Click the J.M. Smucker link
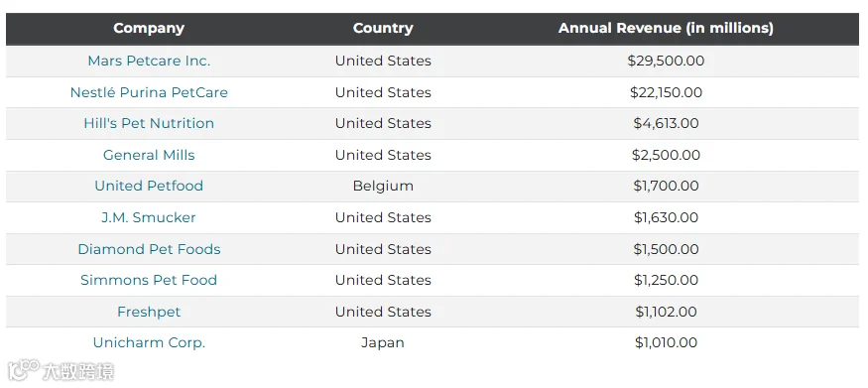The width and height of the screenshot is (868, 388). tap(149, 217)
